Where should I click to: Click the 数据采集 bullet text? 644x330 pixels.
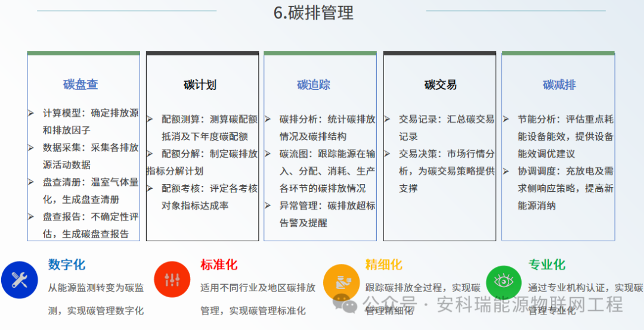pyautogui.click(x=91, y=157)
